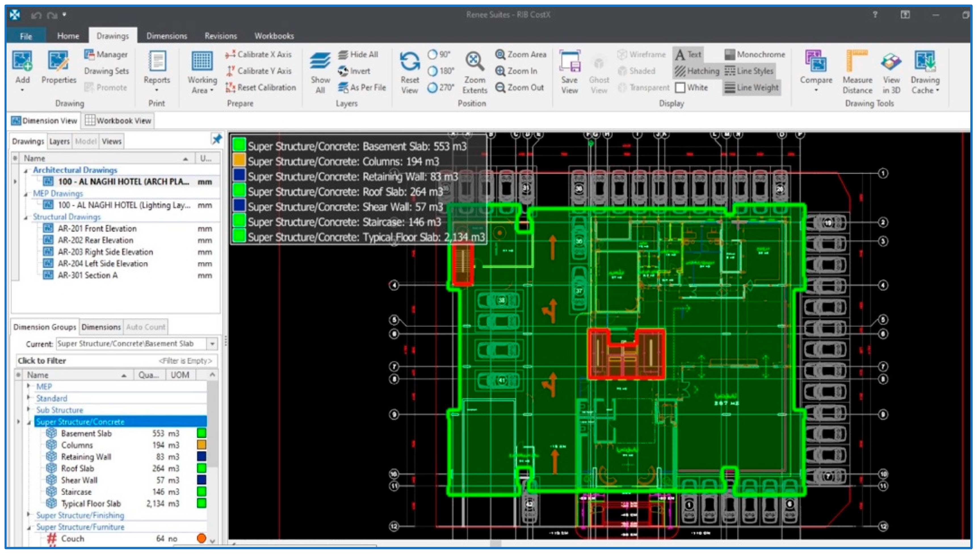
Task: Open the Dimensions ribbon tab
Action: pos(166,36)
